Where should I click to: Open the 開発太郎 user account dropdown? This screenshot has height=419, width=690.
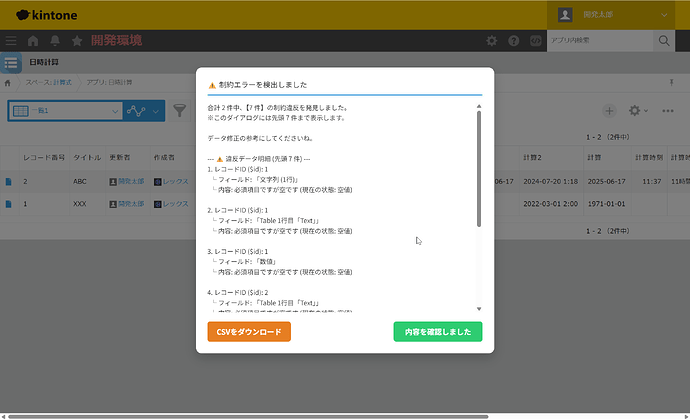coord(611,15)
